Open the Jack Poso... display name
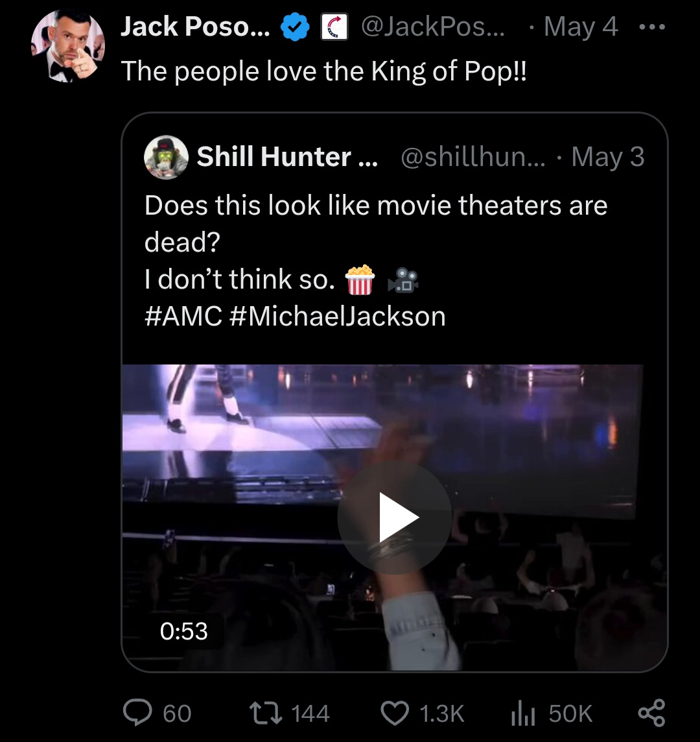Image resolution: width=700 pixels, height=742 pixels. (x=195, y=27)
